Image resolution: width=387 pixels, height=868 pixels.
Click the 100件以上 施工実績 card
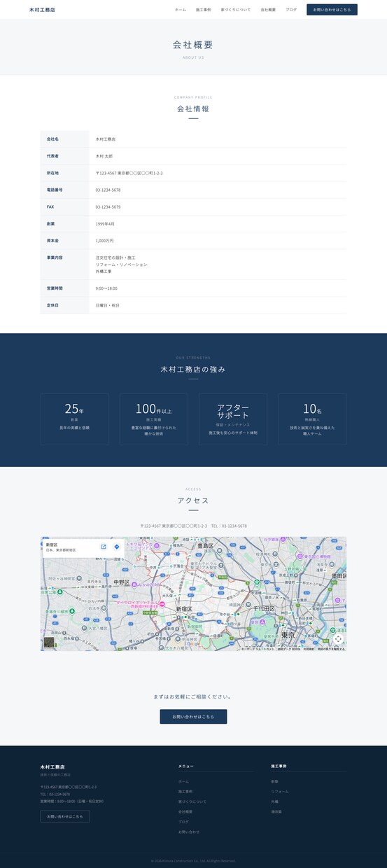pos(153,419)
